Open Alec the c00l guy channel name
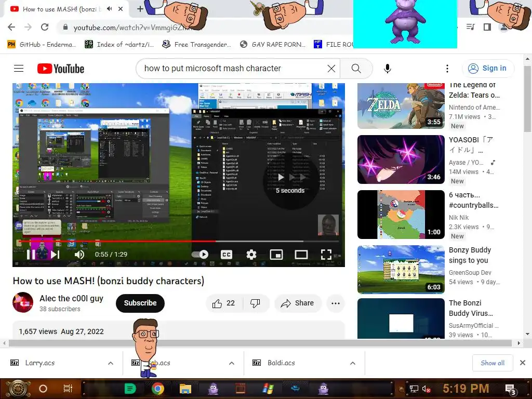Image resolution: width=532 pixels, height=399 pixels. point(71,299)
